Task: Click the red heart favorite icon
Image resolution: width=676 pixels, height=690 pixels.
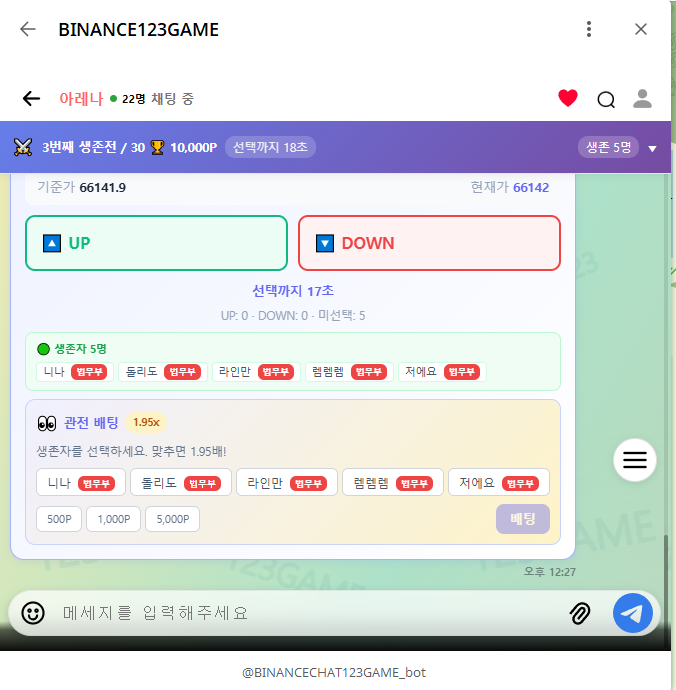Action: click(568, 98)
